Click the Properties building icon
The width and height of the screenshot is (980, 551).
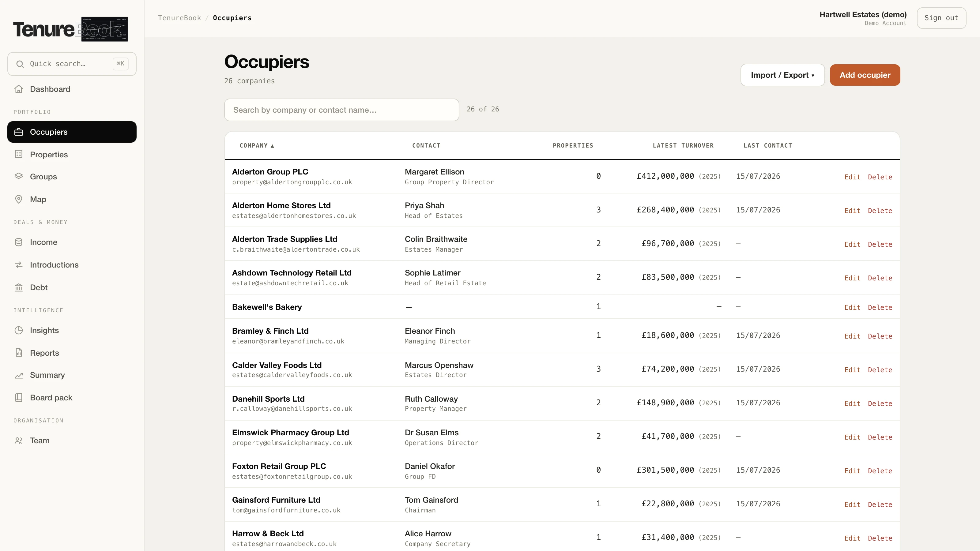pyautogui.click(x=19, y=154)
